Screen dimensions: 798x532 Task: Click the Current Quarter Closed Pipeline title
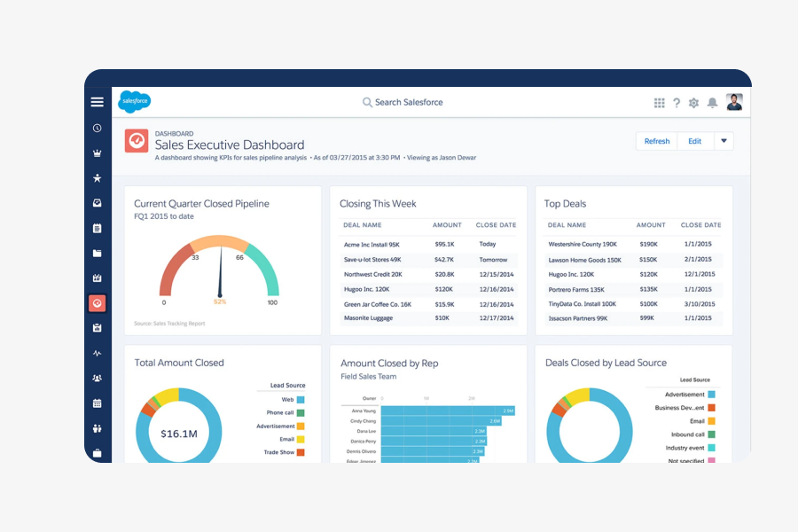click(x=201, y=204)
